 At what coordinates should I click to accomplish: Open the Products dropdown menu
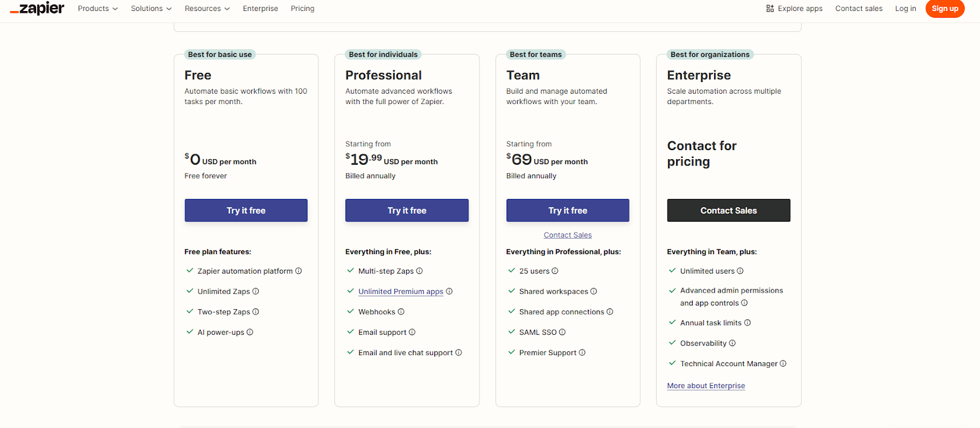(98, 9)
